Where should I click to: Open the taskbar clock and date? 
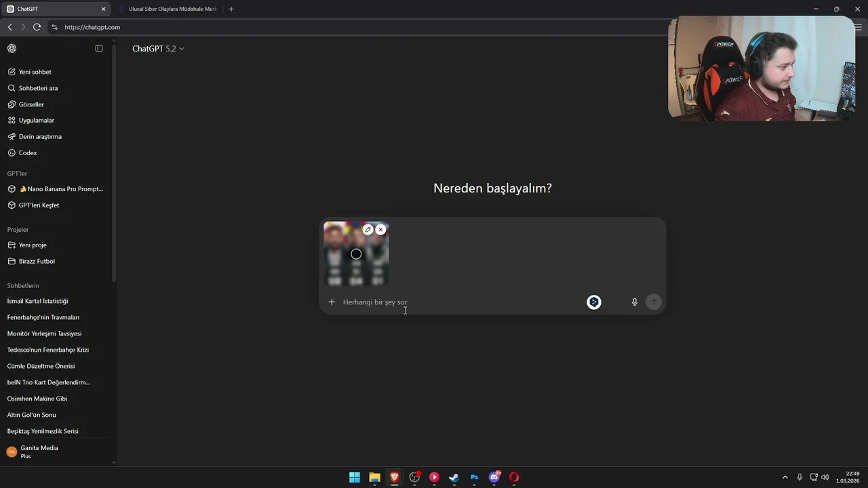pyautogui.click(x=848, y=477)
